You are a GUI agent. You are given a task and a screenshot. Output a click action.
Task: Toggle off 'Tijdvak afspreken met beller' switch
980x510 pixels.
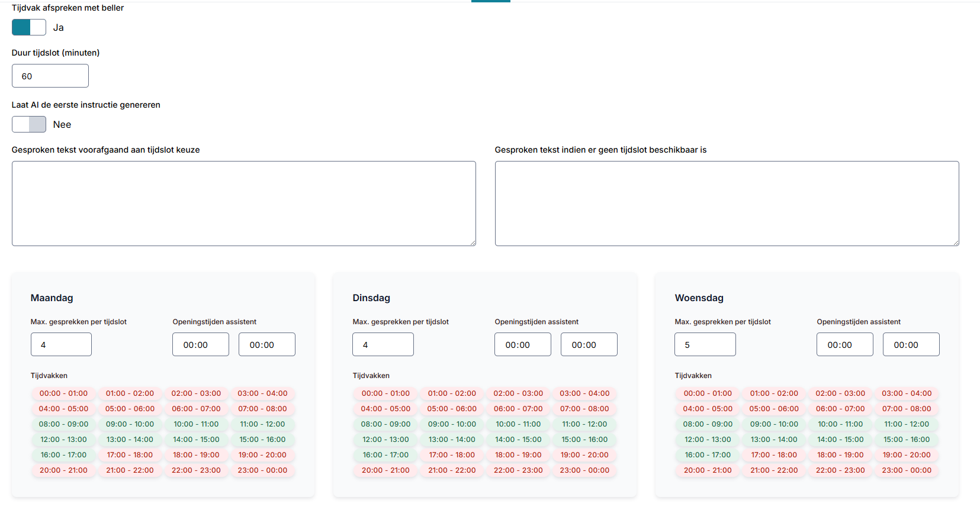(29, 27)
